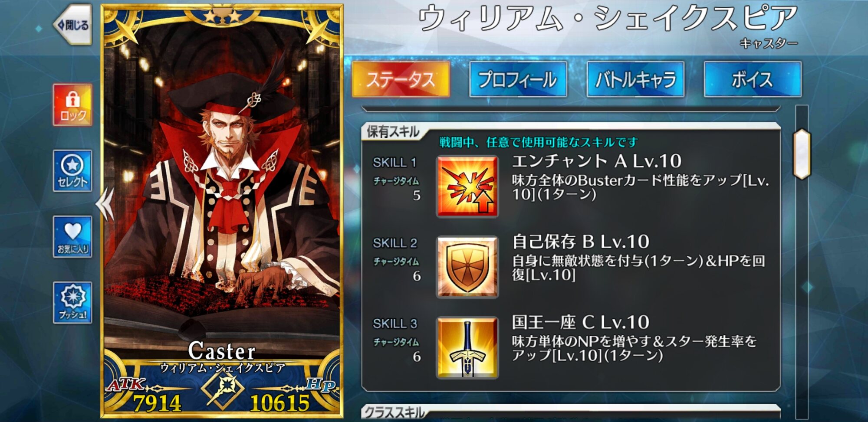The width and height of the screenshot is (868, 422).
Task: Tap the エンチャント A Lv.10 skill name
Action: coord(597,161)
